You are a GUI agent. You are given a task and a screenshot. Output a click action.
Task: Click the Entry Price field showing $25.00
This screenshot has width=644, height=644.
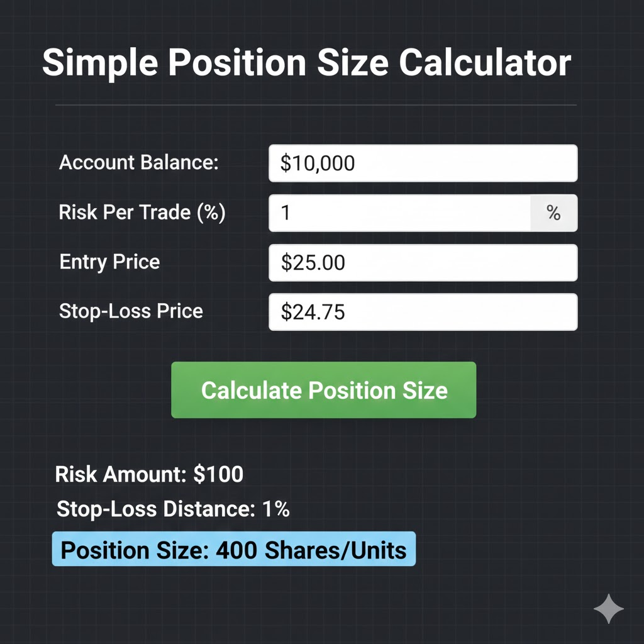tap(423, 262)
